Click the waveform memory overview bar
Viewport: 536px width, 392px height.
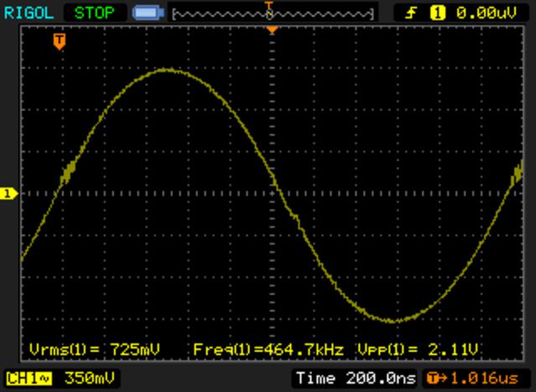pyautogui.click(x=273, y=14)
